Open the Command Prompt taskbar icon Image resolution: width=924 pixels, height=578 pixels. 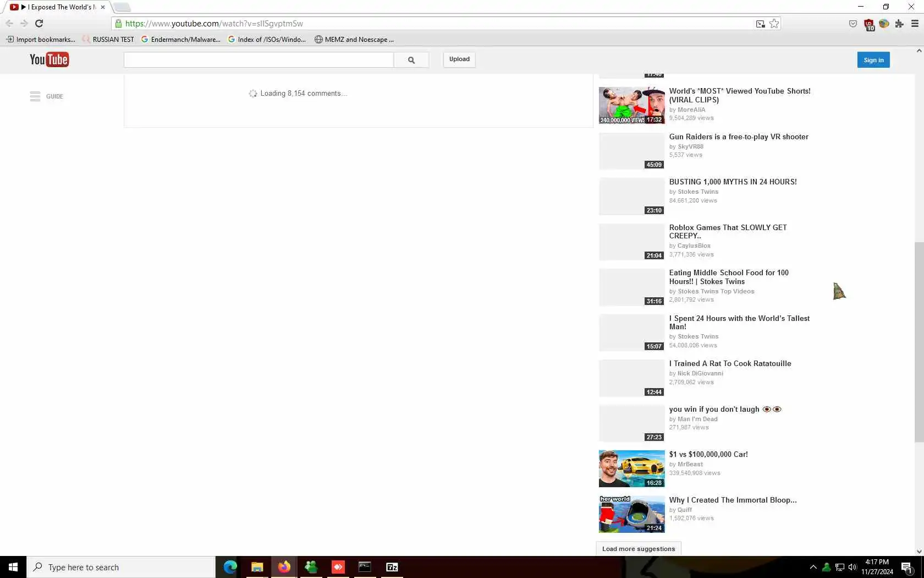365,567
